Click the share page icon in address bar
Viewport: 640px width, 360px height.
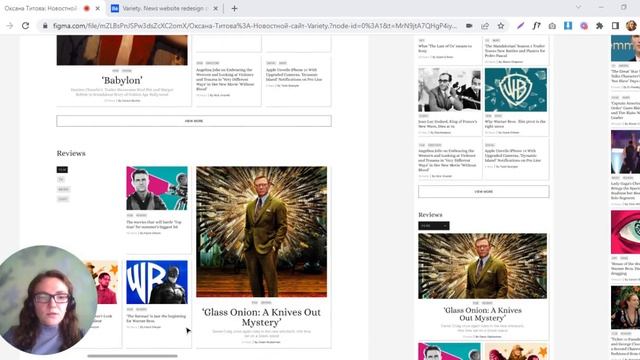[485, 26]
